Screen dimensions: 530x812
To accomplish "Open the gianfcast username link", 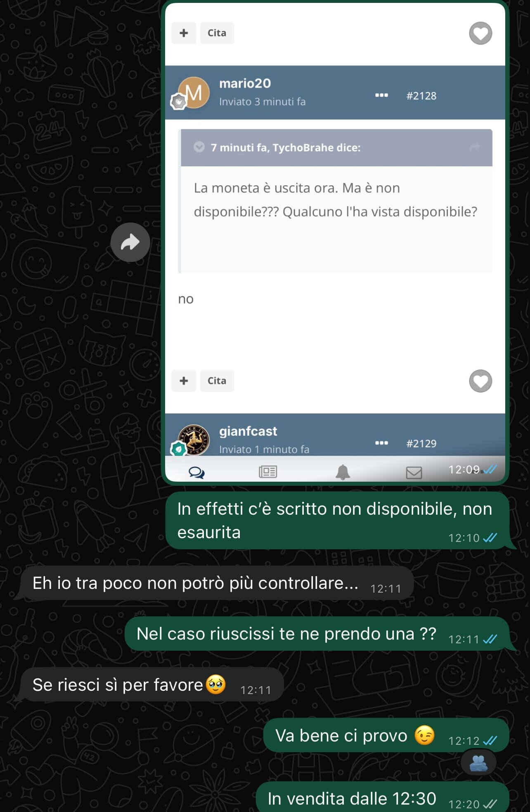I will click(x=248, y=431).
